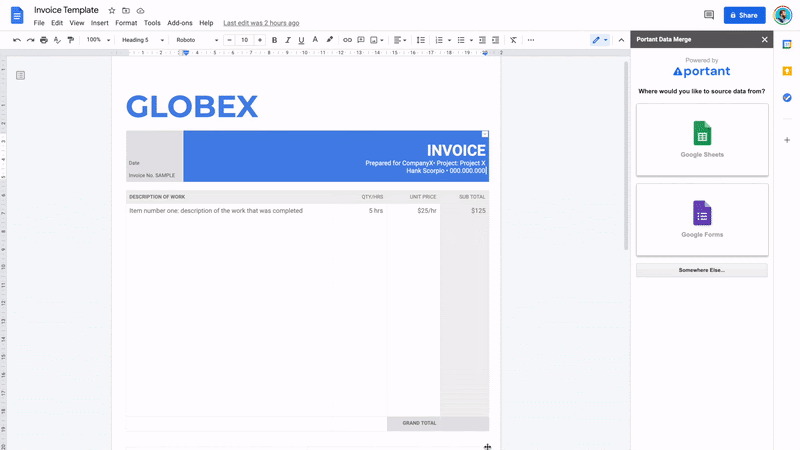Viewport: 800px width, 450px height.
Task: Insert a link using toolbar icon
Action: 347,40
